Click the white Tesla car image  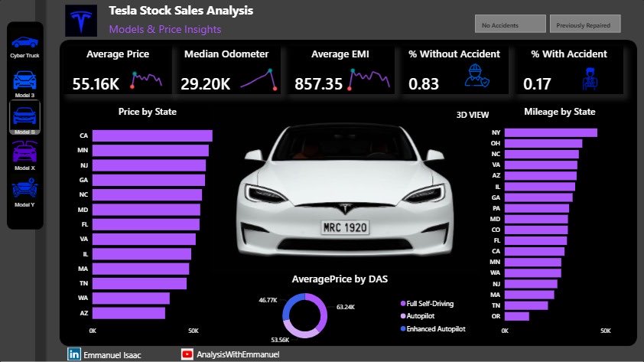[x=345, y=190]
